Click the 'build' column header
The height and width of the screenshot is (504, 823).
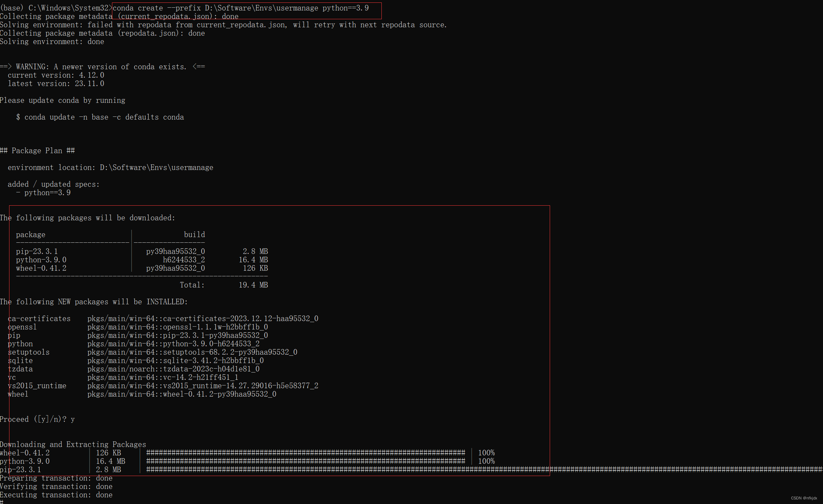(x=194, y=235)
